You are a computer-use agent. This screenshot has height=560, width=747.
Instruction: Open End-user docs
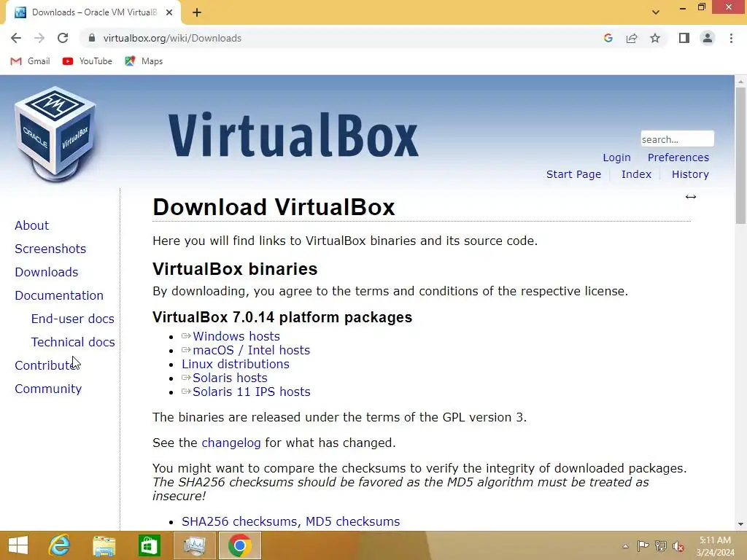(72, 319)
